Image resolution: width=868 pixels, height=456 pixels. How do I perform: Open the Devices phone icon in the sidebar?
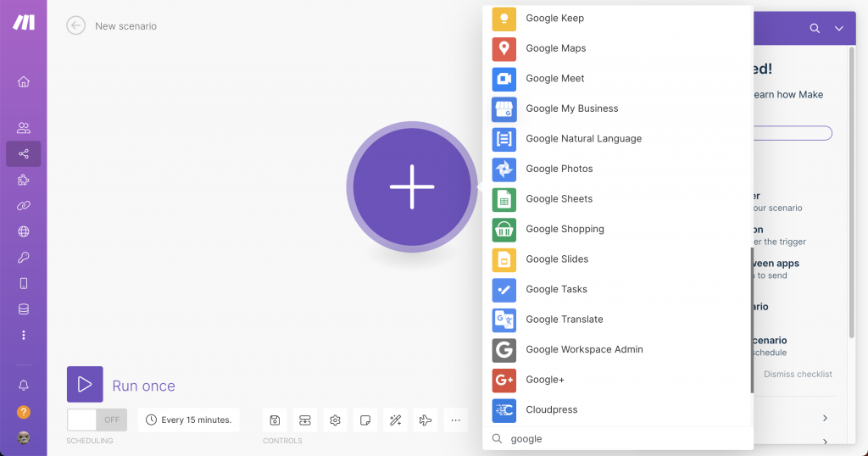[23, 283]
